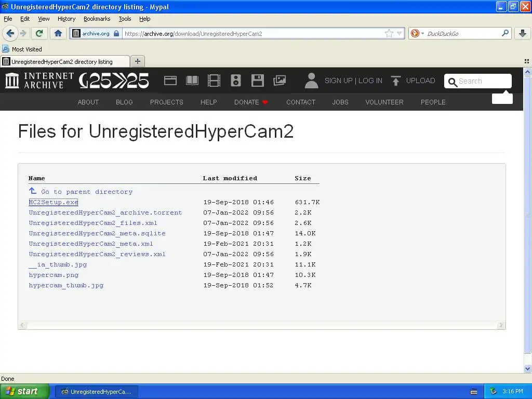
Task: Select UnregisteredHyperCa... taskbar button
Action: 96,392
